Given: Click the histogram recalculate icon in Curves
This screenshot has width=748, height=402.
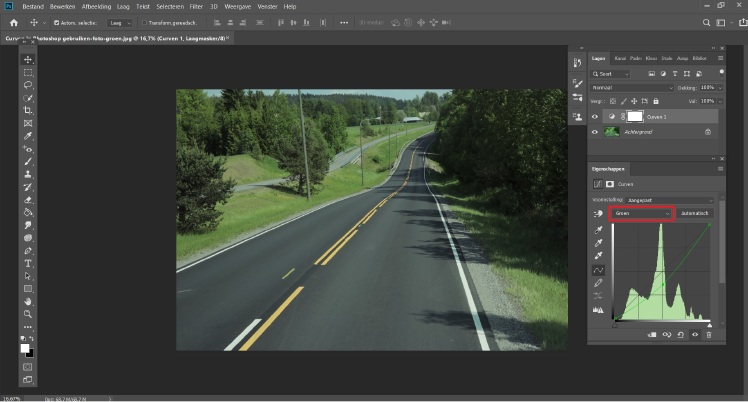Looking at the screenshot, I should coord(598,310).
